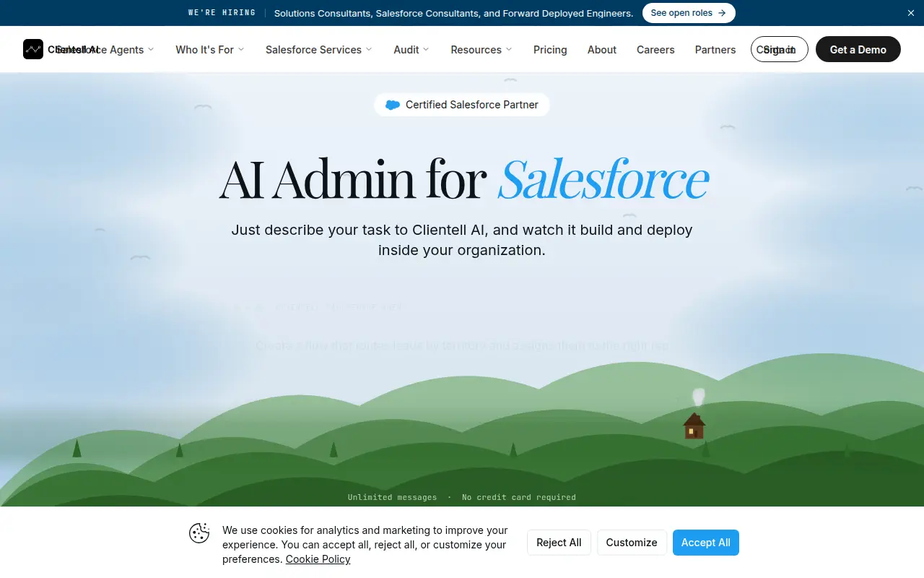Open the See open roles link
The width and height of the screenshot is (924, 578).
[x=689, y=13]
